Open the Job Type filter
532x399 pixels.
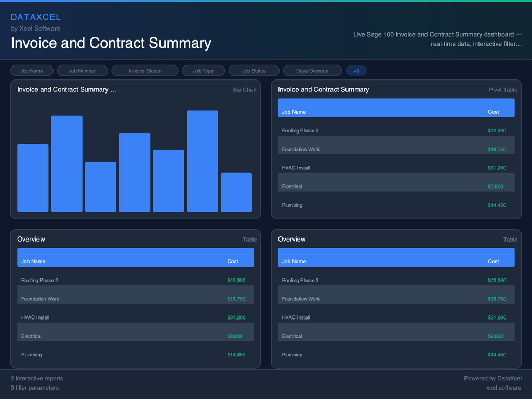tap(203, 70)
